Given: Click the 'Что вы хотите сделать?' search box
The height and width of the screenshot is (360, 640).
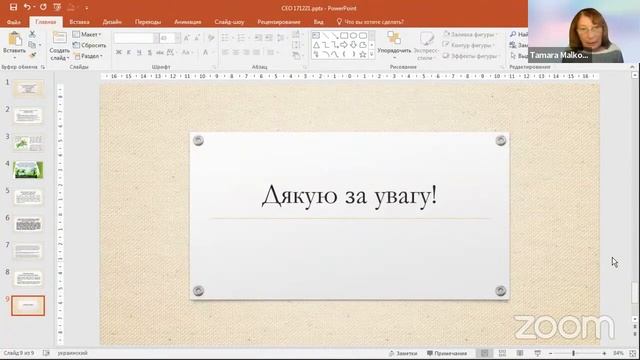Looking at the screenshot, I should pyautogui.click(x=370, y=22).
